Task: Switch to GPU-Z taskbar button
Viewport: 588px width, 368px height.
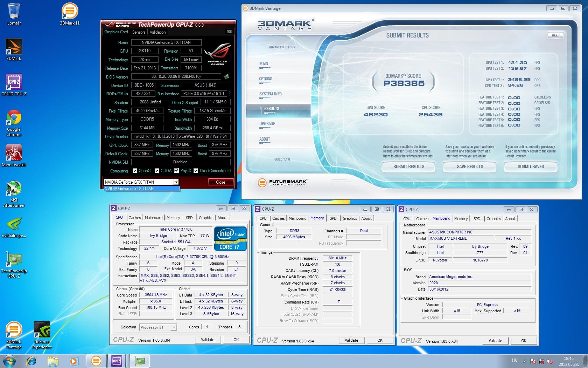Action: click(140, 361)
